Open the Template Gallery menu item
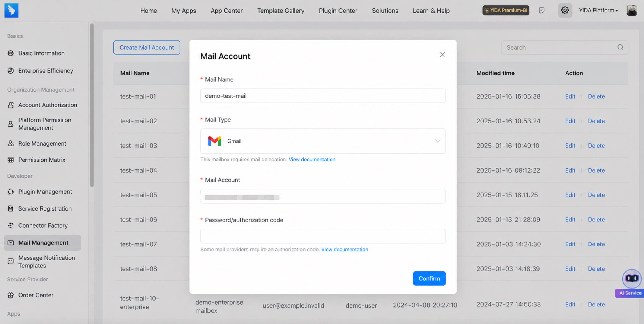644x324 pixels. click(281, 11)
